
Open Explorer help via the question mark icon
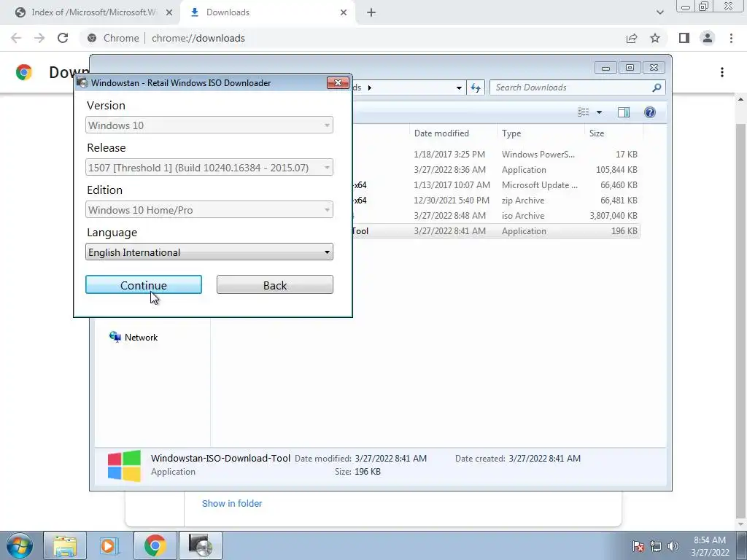point(649,112)
